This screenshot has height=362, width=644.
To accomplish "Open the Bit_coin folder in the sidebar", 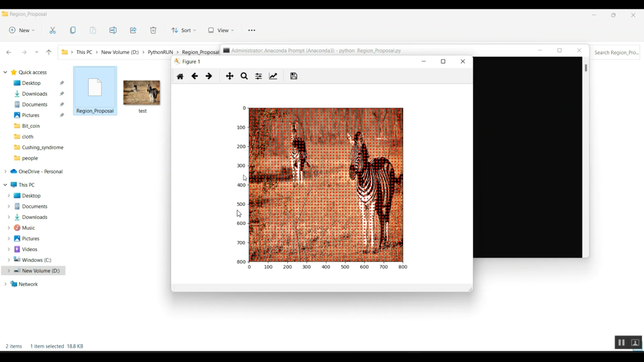I will pyautogui.click(x=30, y=126).
